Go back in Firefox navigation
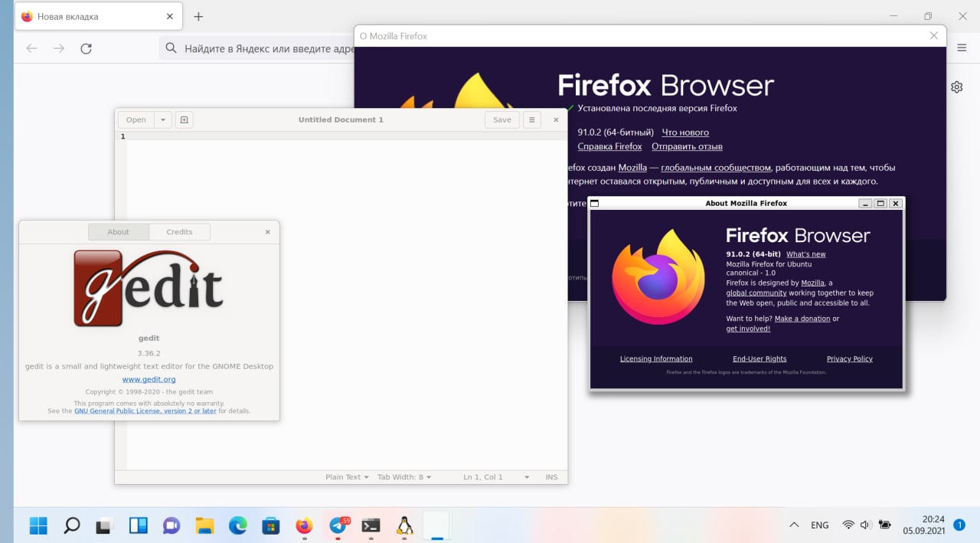The image size is (980, 543). pyautogui.click(x=31, y=48)
